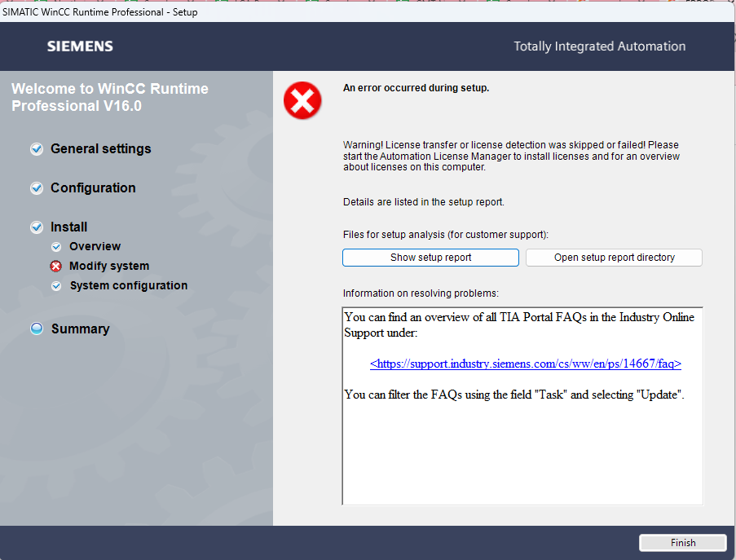This screenshot has height=560, width=736.
Task: Click the Finish button
Action: [683, 543]
